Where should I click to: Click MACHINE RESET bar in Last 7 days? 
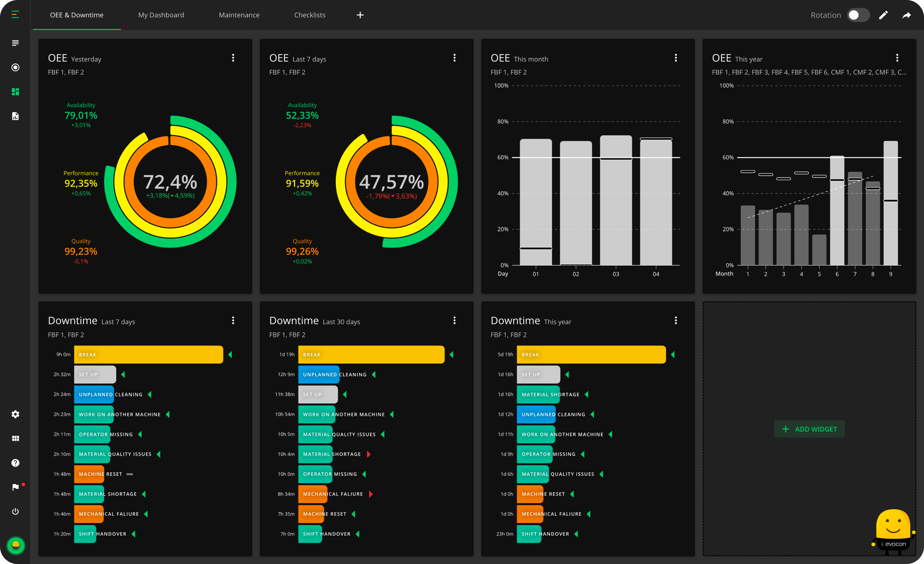89,474
